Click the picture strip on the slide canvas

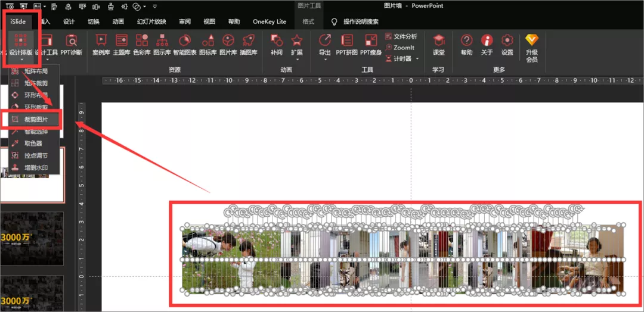(x=402, y=258)
